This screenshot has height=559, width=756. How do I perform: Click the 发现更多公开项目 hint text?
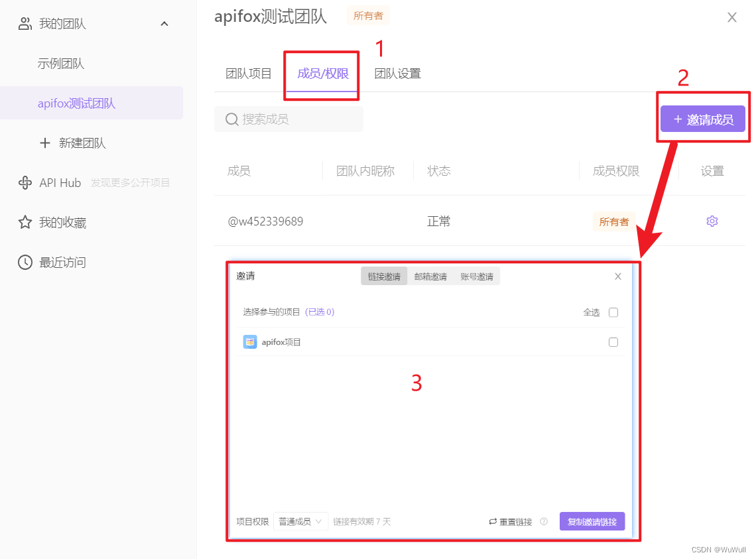point(130,183)
